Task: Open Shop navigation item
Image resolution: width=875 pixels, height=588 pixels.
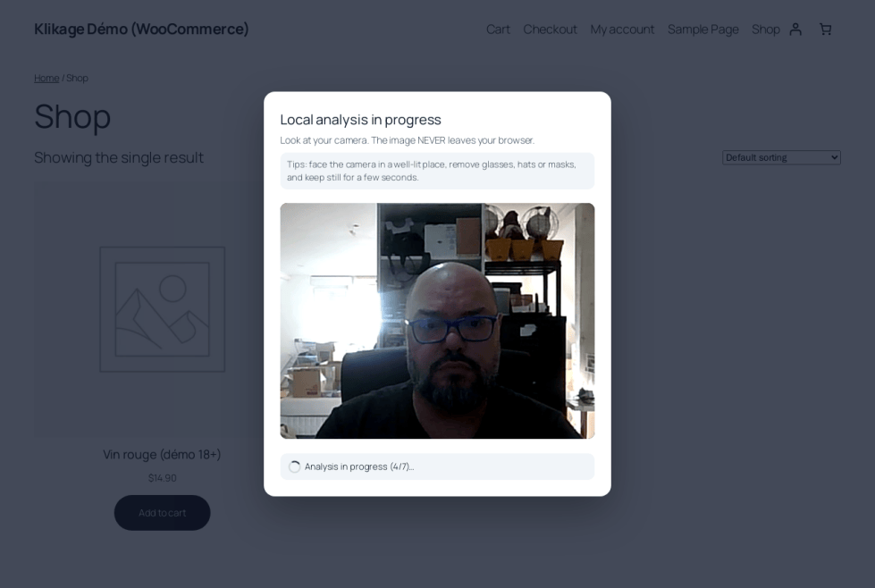Action: (x=766, y=29)
